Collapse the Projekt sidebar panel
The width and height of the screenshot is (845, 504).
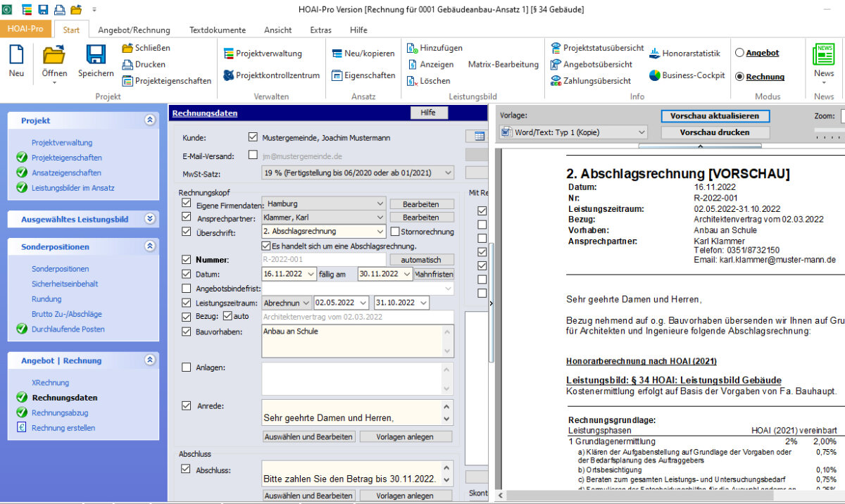(x=149, y=120)
